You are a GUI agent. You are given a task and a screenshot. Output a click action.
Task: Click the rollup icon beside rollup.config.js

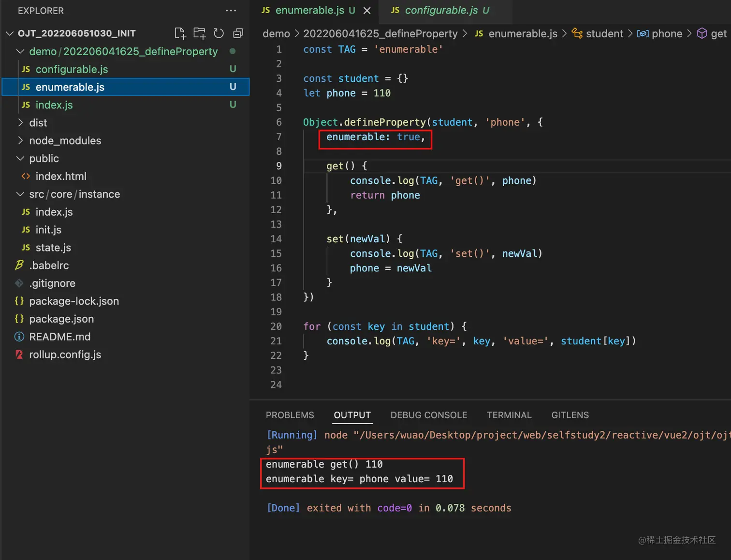coord(19,354)
